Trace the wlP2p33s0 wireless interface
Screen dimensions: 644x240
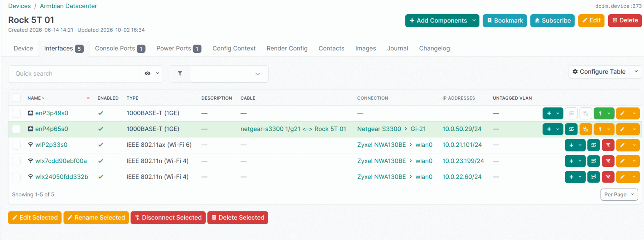tap(594, 145)
